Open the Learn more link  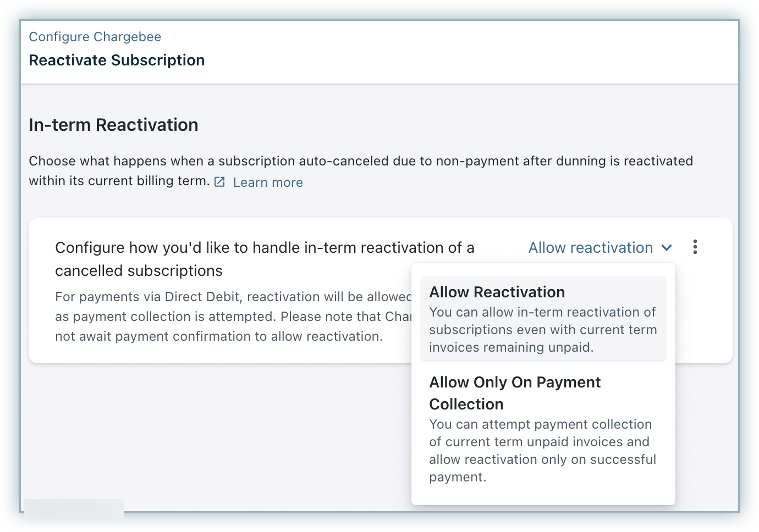click(x=268, y=182)
